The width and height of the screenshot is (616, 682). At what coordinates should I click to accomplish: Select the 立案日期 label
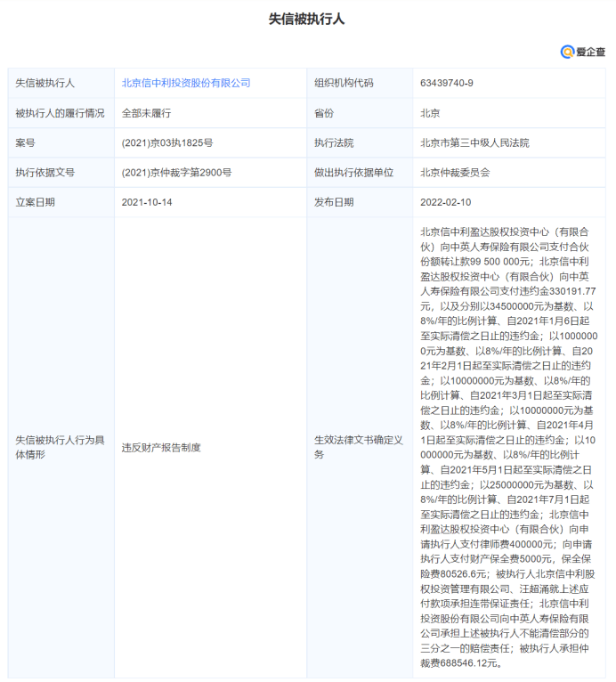36,202
